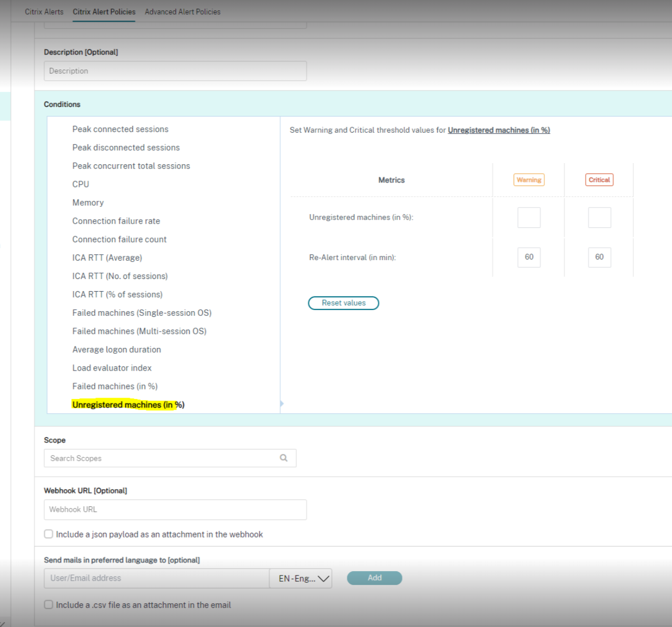Select the CPU condition
Viewport: 672px width, 627px height.
coord(81,184)
